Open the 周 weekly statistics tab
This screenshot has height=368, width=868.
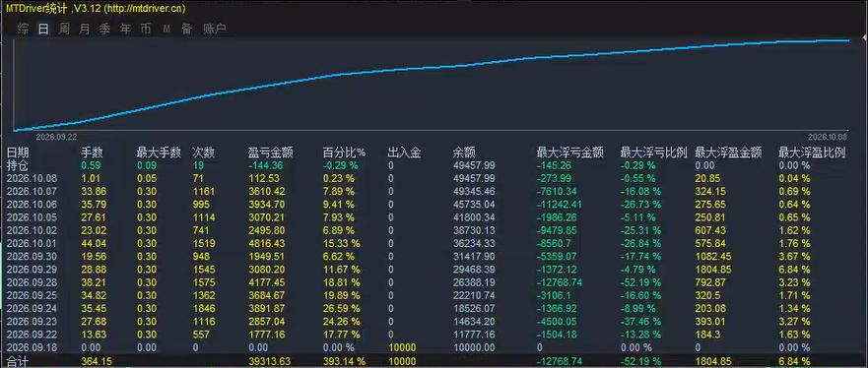(64, 30)
